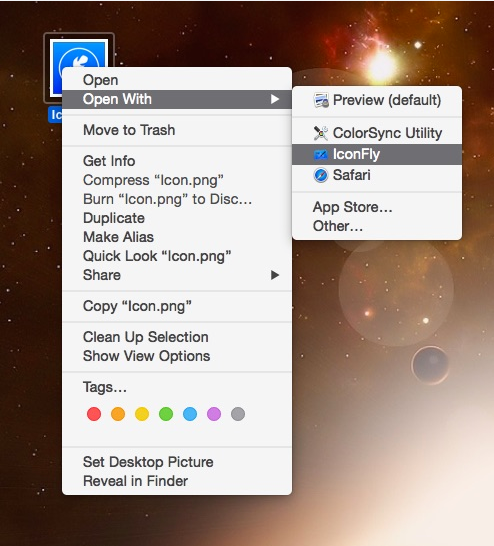The height and width of the screenshot is (546, 494).
Task: Open the file with Safari
Action: click(377, 175)
